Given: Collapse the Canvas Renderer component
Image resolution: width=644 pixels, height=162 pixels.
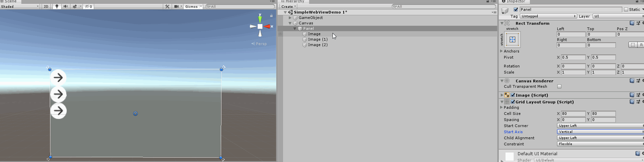Looking at the screenshot, I should [502, 81].
